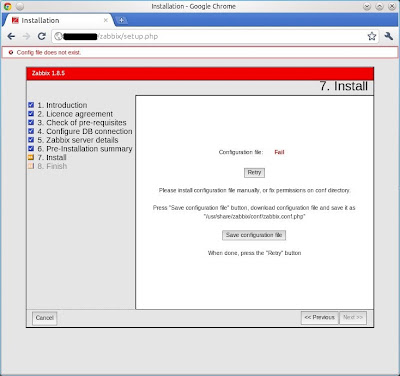
Task: Cancel the Zabbix installation
Action: point(45,318)
